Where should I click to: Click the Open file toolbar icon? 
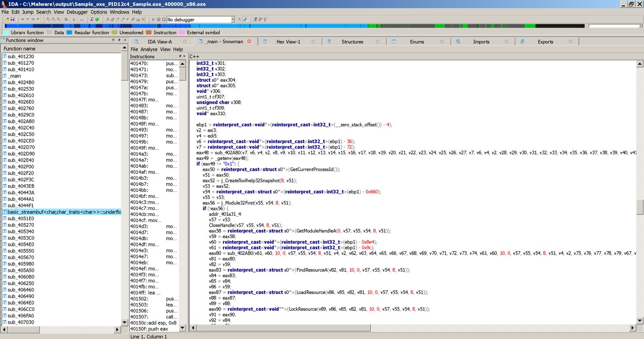(7, 19)
